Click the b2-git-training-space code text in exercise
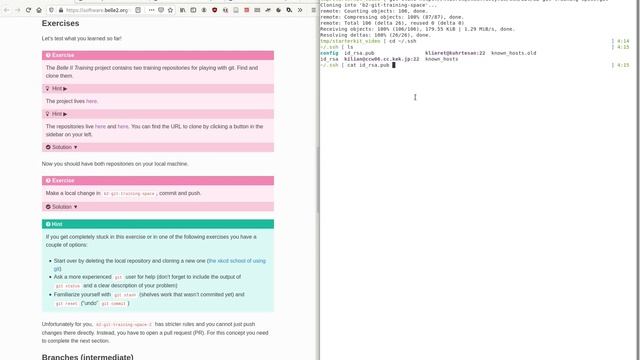 (x=129, y=193)
